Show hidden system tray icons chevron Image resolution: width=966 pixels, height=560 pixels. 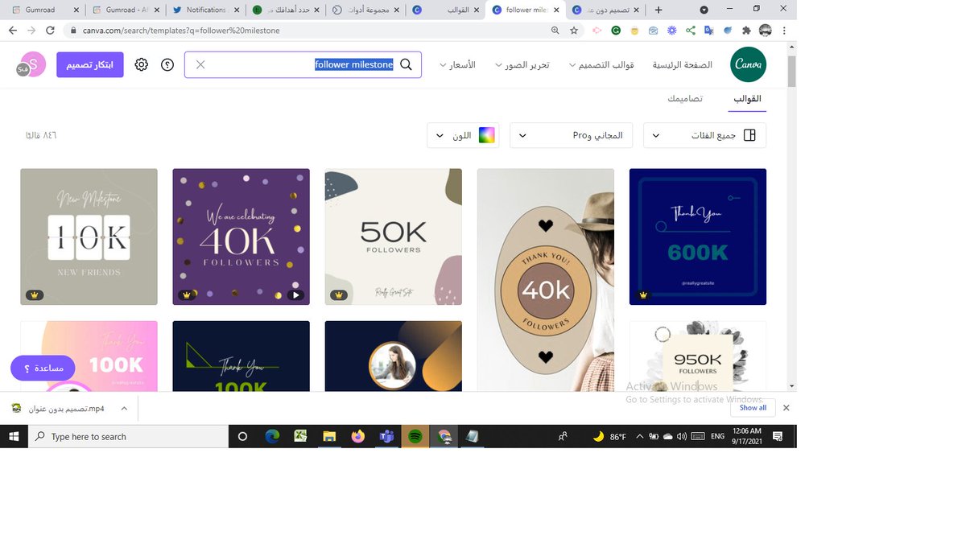coord(640,436)
